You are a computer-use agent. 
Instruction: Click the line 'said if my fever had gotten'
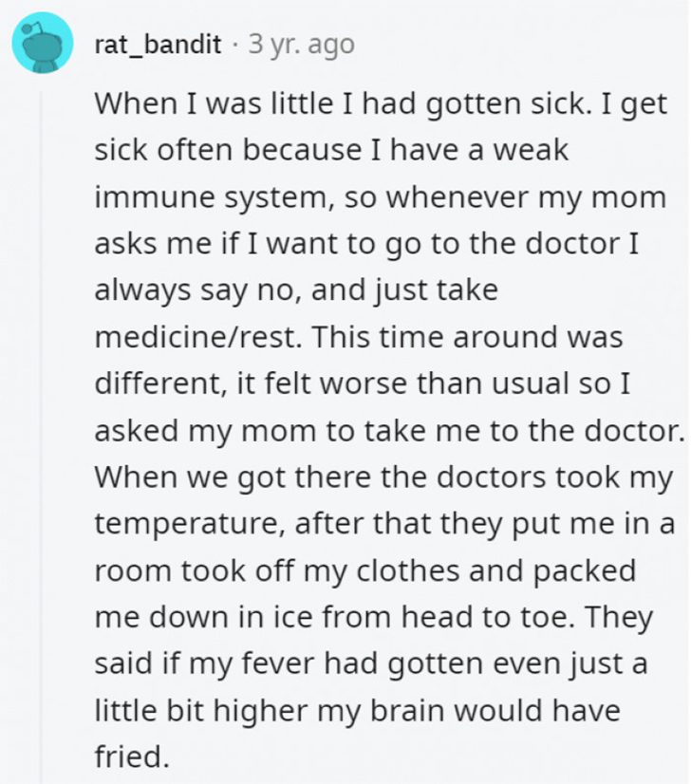pos(370,663)
